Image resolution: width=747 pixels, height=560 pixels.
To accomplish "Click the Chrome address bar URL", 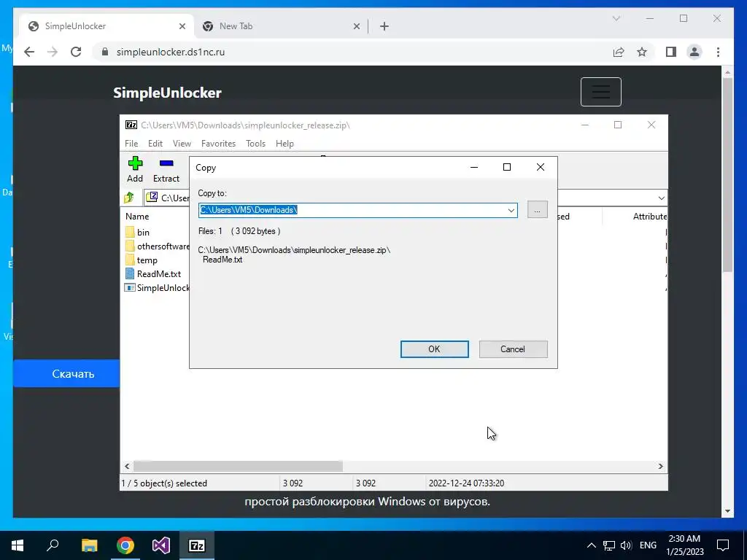I will coord(171,52).
